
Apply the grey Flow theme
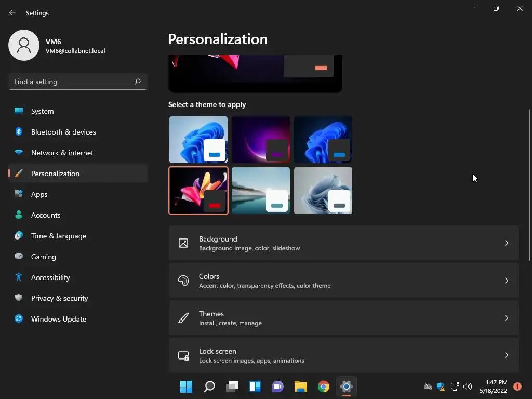(323, 191)
